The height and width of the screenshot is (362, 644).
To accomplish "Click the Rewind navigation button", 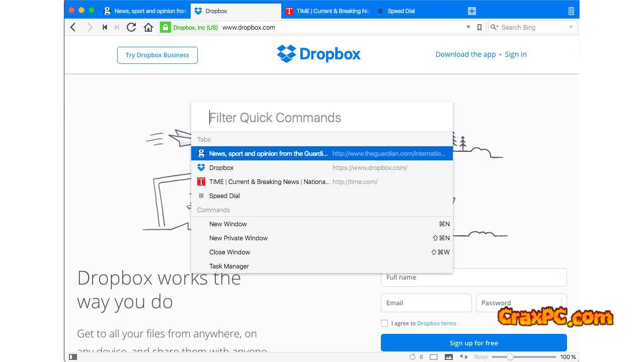I will click(105, 28).
